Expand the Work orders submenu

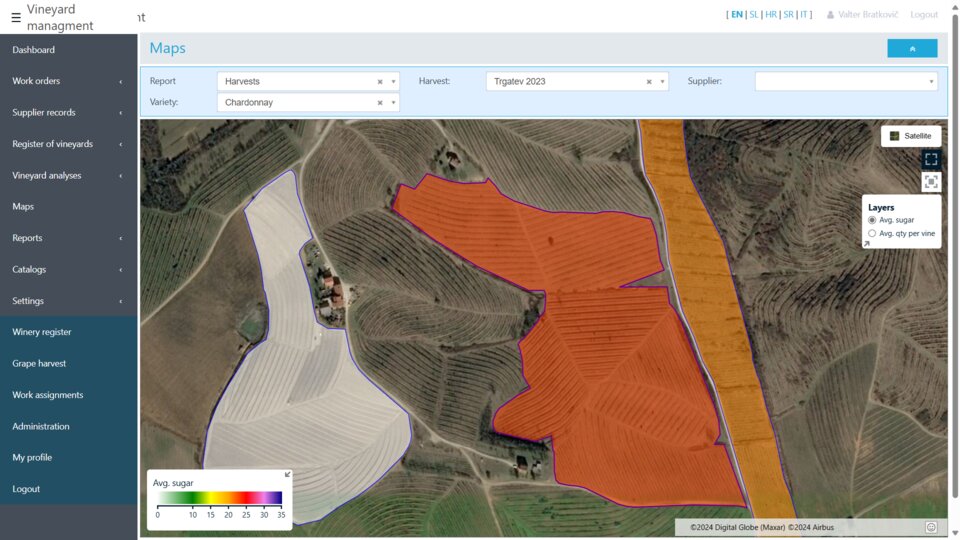pyautogui.click(x=68, y=81)
